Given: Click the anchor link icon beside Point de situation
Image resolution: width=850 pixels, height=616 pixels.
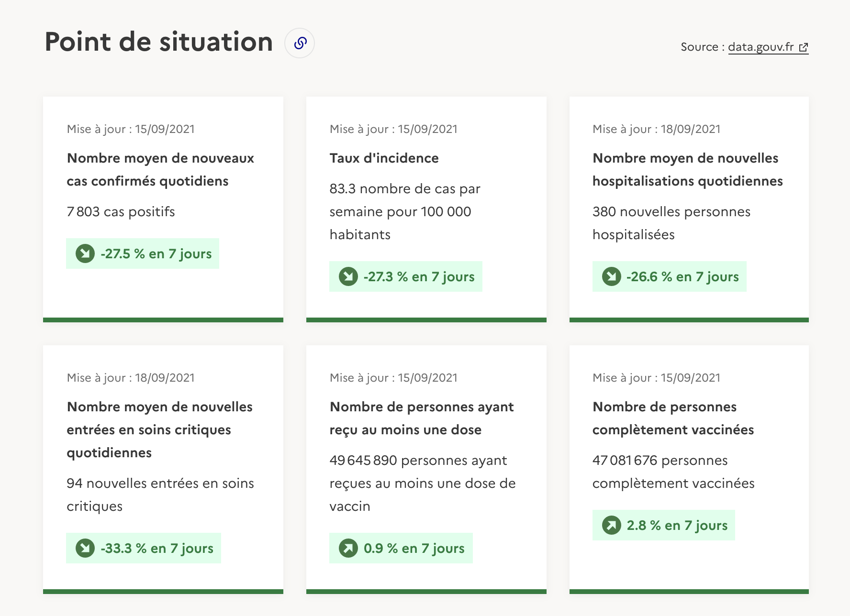Looking at the screenshot, I should point(300,43).
